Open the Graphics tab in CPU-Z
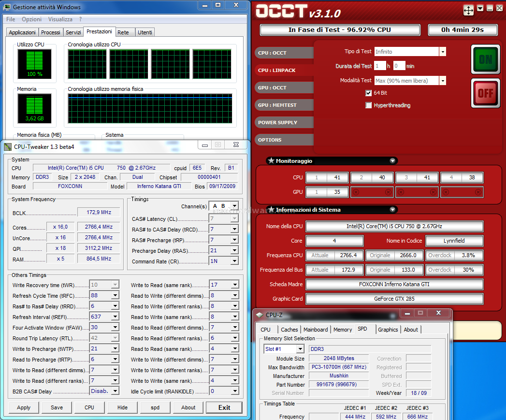The image size is (506, 420). click(x=388, y=330)
